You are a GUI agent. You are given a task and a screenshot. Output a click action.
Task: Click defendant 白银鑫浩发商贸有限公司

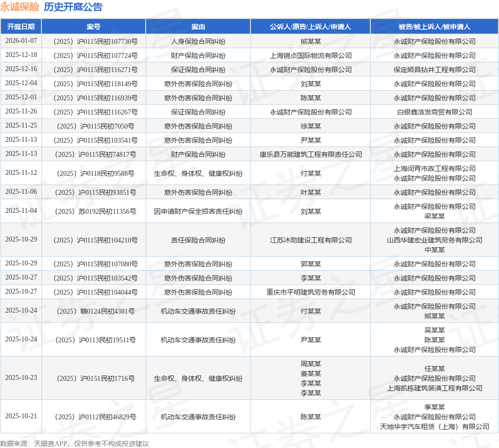tap(434, 112)
